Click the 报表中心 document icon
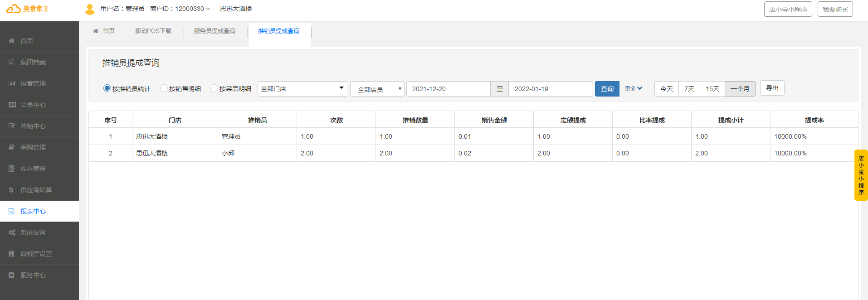 coord(11,211)
